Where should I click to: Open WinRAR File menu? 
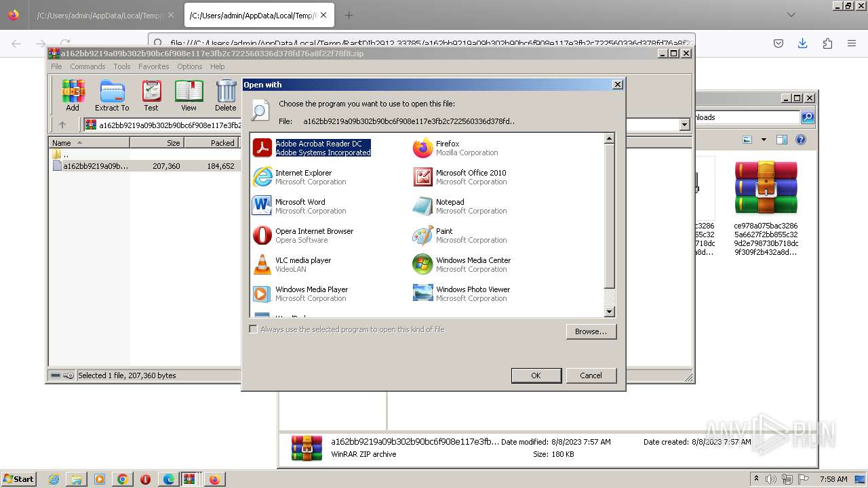pyautogui.click(x=57, y=66)
